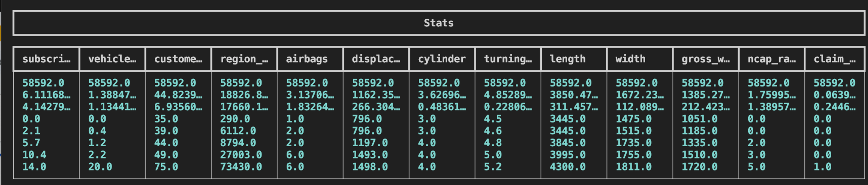Select the cylinder column header
868x185 pixels.
[442, 59]
